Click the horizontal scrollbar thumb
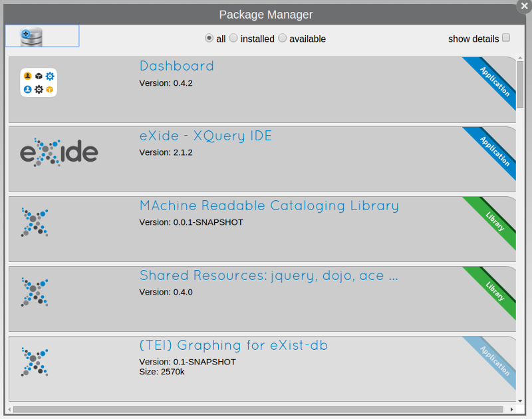Screen dimensions: 532x419 [x=258, y=410]
